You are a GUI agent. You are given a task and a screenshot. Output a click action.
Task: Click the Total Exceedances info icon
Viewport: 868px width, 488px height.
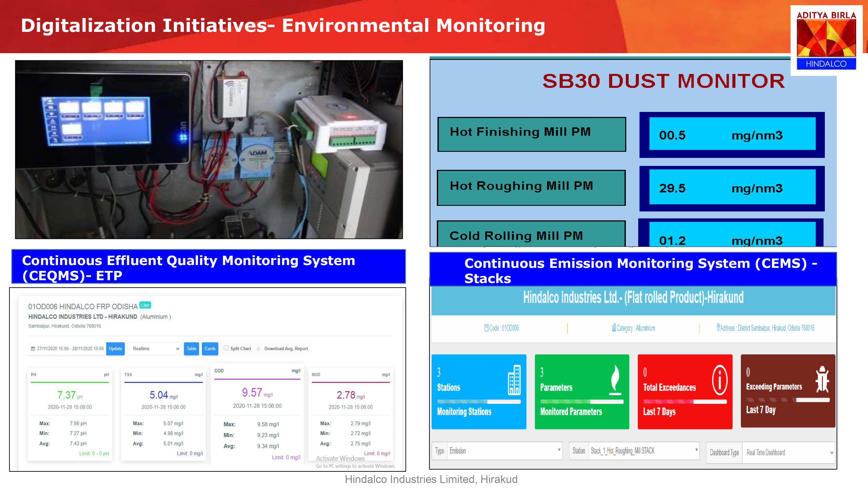click(x=720, y=380)
